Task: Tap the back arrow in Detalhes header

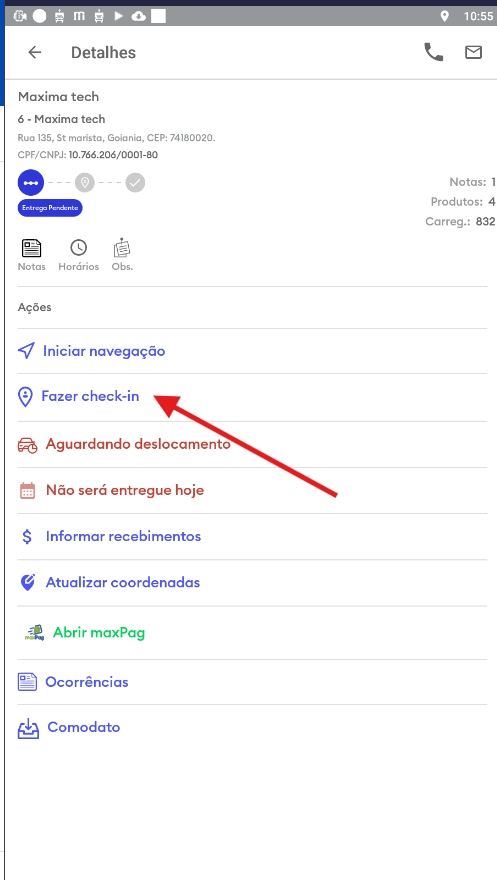Action: click(35, 52)
